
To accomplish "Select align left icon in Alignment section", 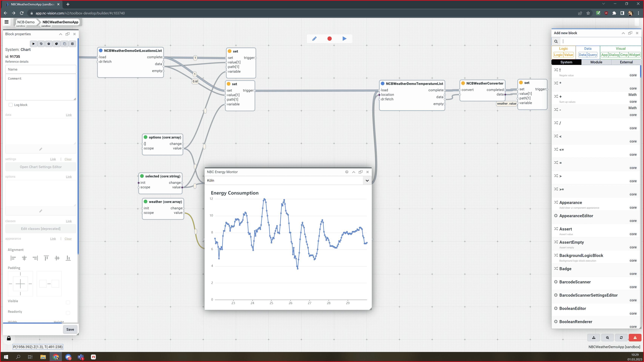I will pos(13,258).
